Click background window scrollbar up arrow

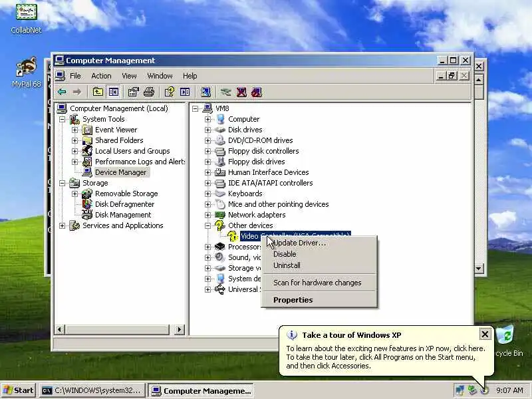(x=478, y=80)
